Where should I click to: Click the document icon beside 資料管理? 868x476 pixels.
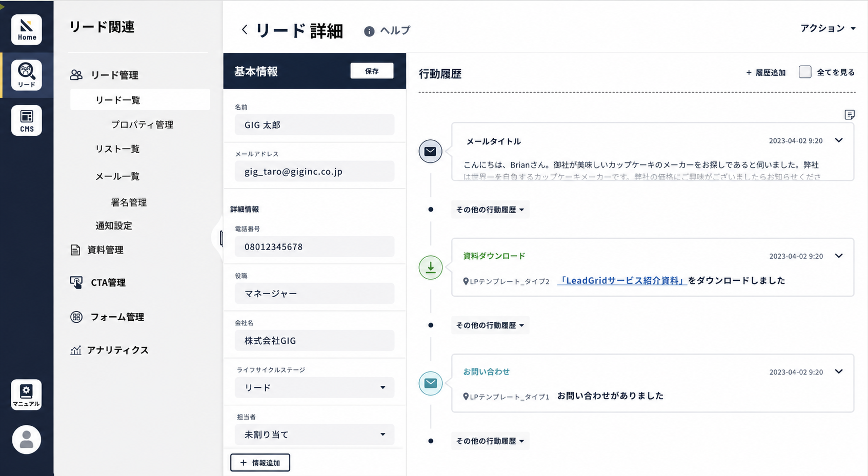[75, 250]
